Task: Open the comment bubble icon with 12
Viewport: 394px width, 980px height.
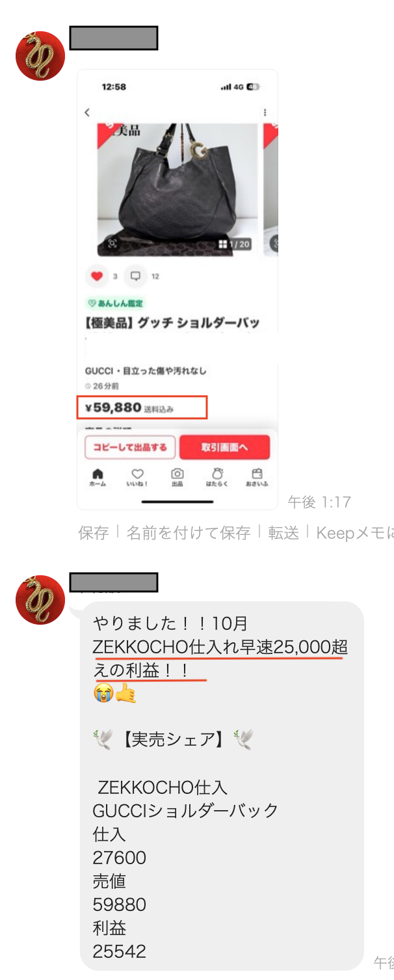Action: (135, 277)
